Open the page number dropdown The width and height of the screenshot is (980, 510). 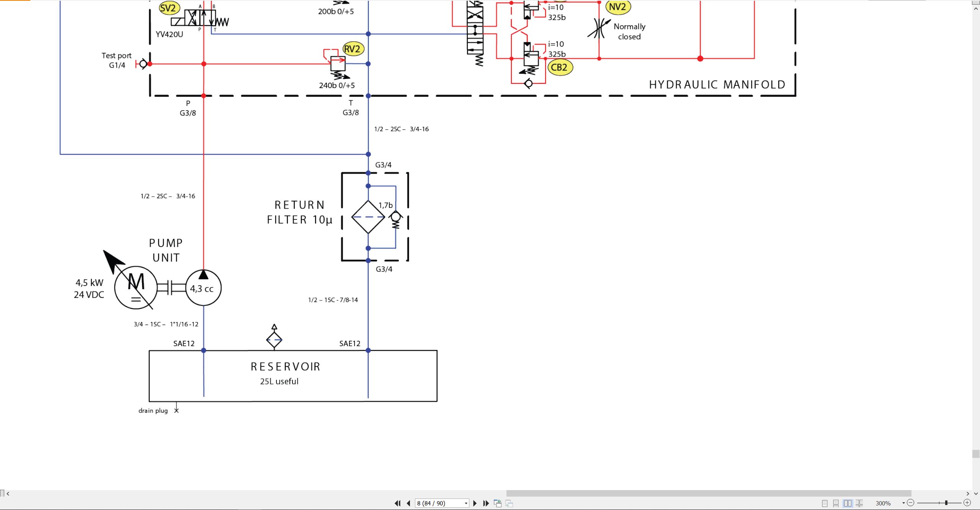click(x=466, y=503)
